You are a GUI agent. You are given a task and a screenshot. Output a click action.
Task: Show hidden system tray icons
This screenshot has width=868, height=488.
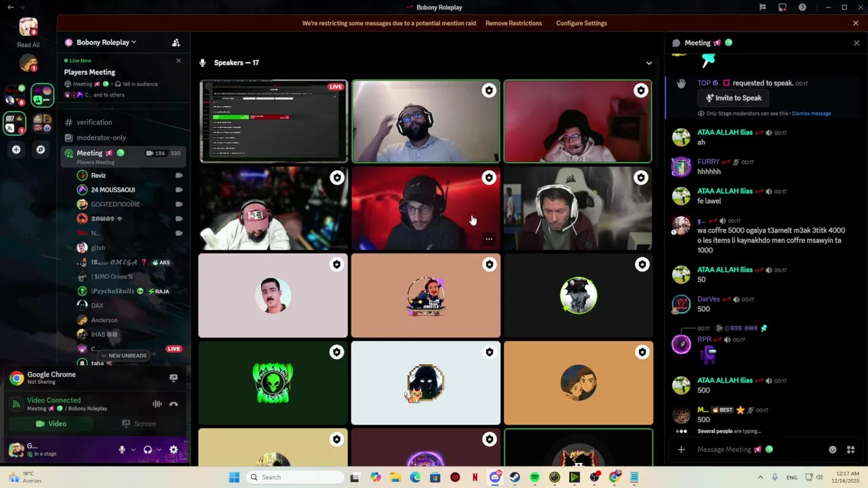pos(760,477)
